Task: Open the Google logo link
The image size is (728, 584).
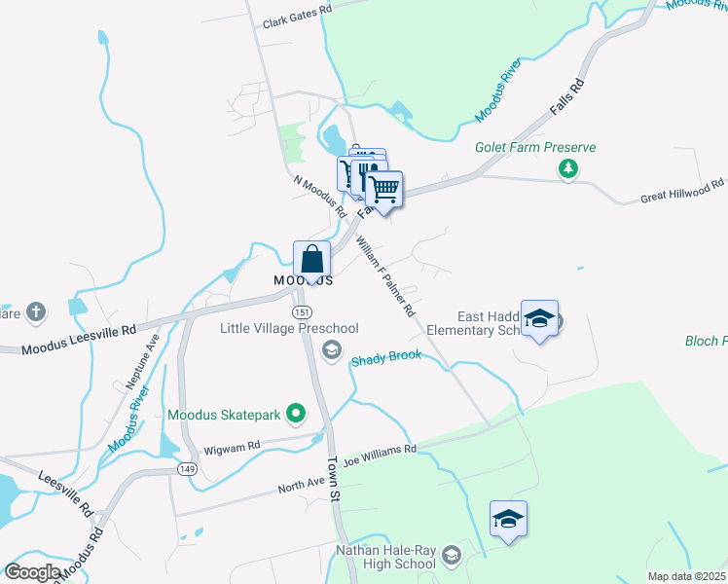Action: (x=32, y=572)
